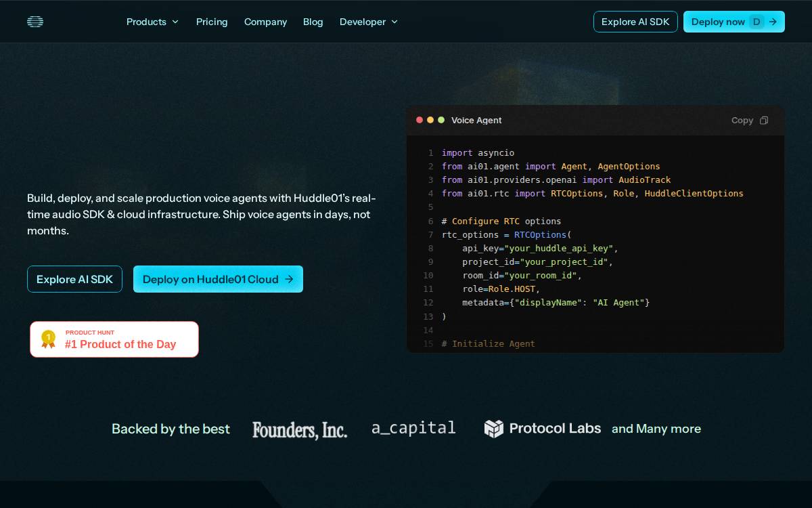The height and width of the screenshot is (508, 812).
Task: Click the 'from ai01.agent import' code line
Action: 551,167
